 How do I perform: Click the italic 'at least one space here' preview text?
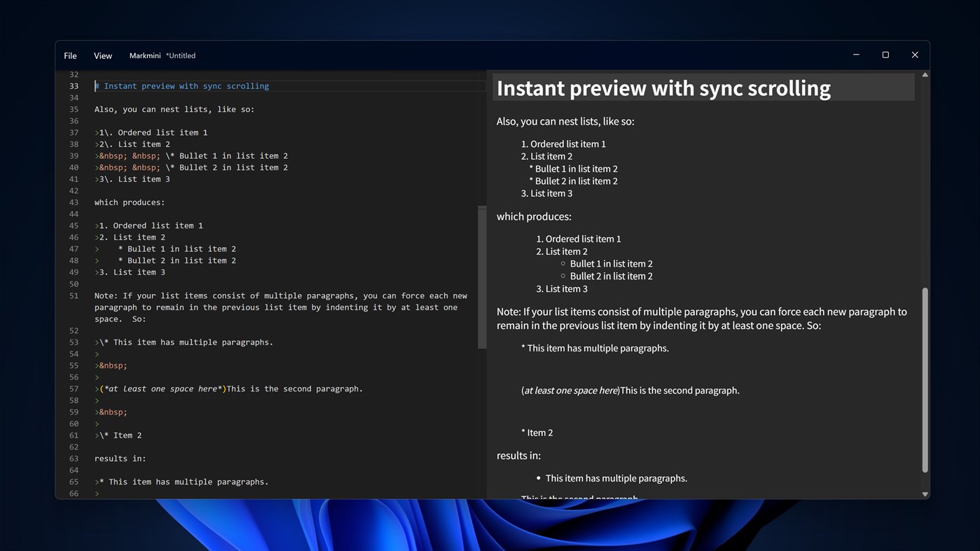(x=570, y=390)
